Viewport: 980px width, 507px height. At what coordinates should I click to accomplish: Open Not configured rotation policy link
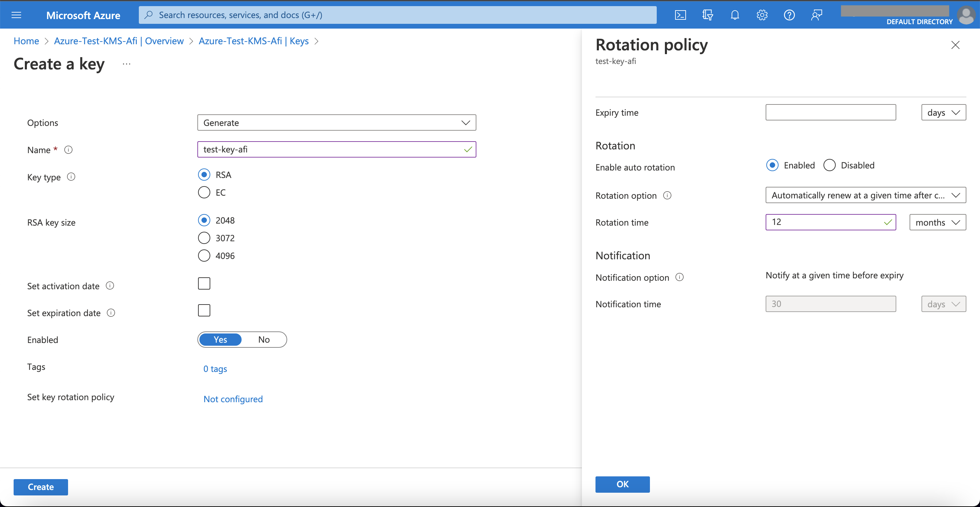pyautogui.click(x=233, y=399)
